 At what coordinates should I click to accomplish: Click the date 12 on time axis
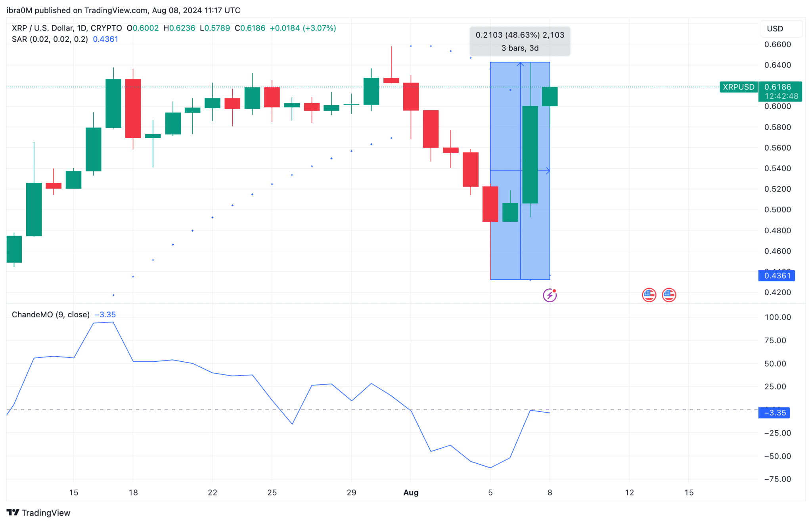click(x=630, y=492)
